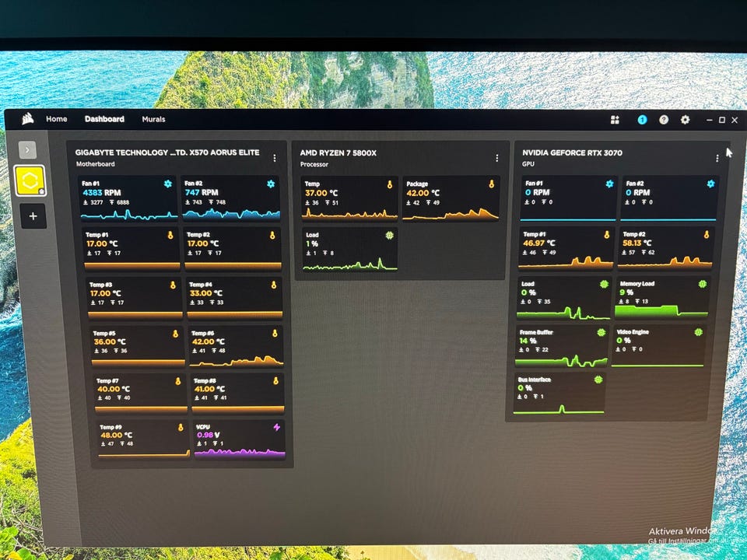Click the fan icon on motherboard Fan #1 tile
Image resolution: width=747 pixels, height=560 pixels.
pos(167,184)
